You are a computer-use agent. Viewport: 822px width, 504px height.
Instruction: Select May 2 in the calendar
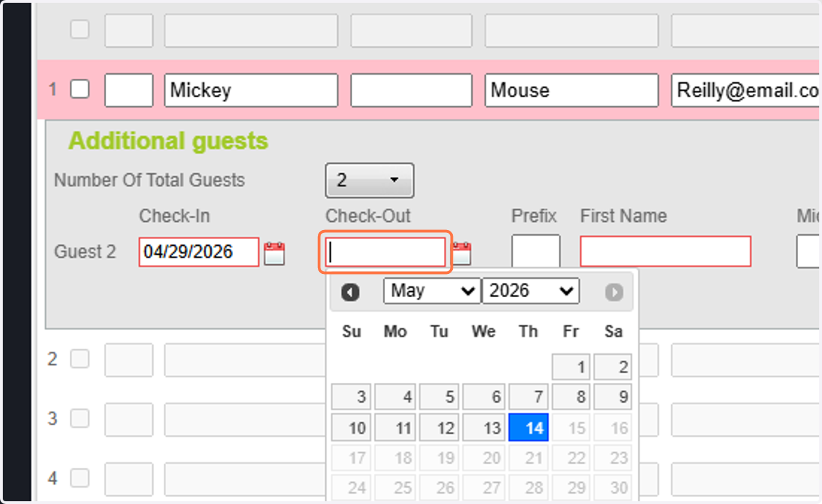click(613, 367)
